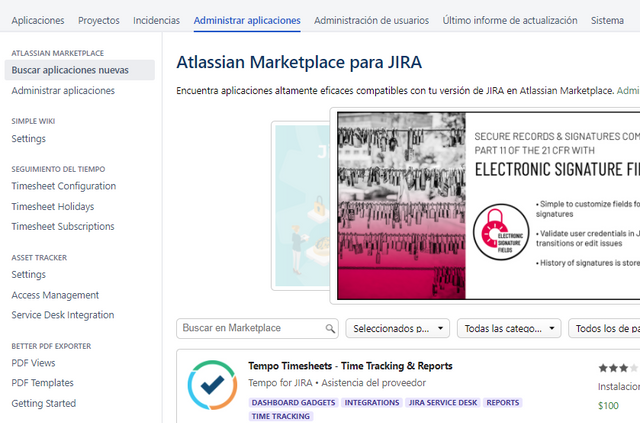Open Getting Started link
The width and height of the screenshot is (640, 423).
44,403
